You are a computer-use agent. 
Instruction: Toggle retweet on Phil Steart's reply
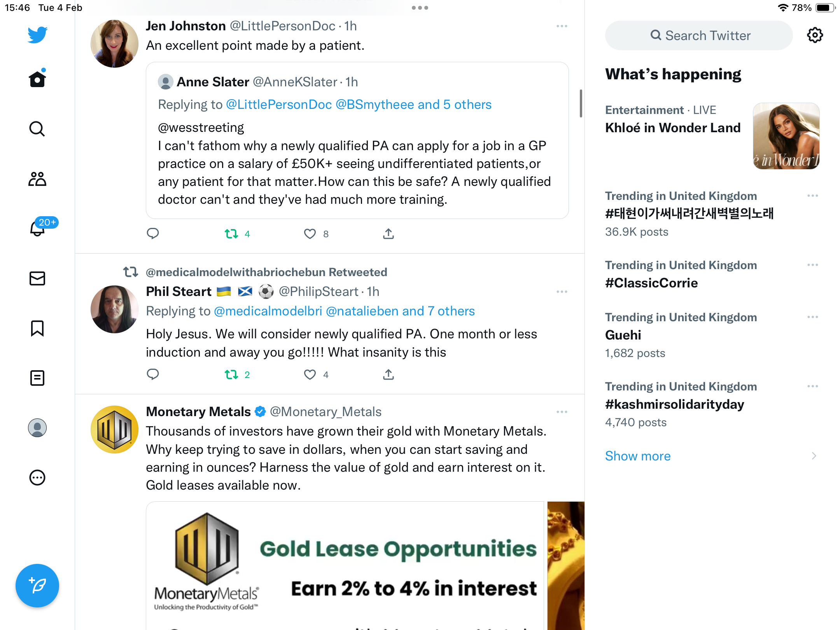coord(231,374)
